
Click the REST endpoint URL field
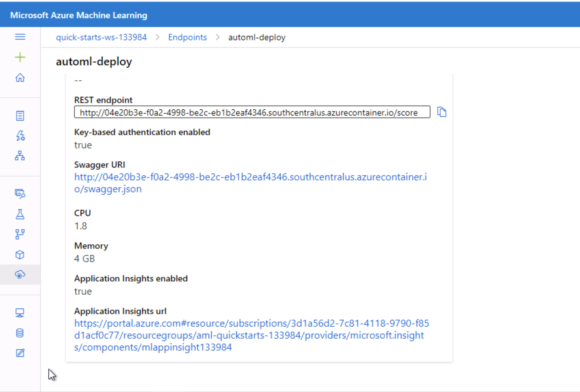[252, 112]
